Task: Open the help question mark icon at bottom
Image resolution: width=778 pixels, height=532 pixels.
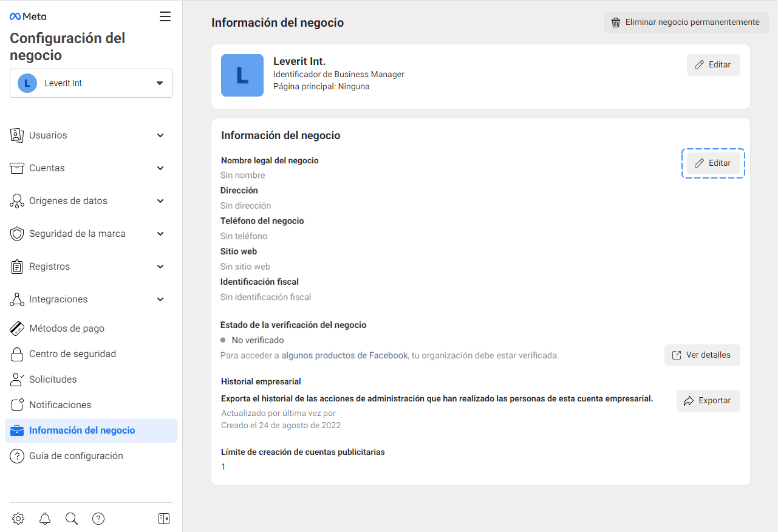Action: click(x=98, y=519)
